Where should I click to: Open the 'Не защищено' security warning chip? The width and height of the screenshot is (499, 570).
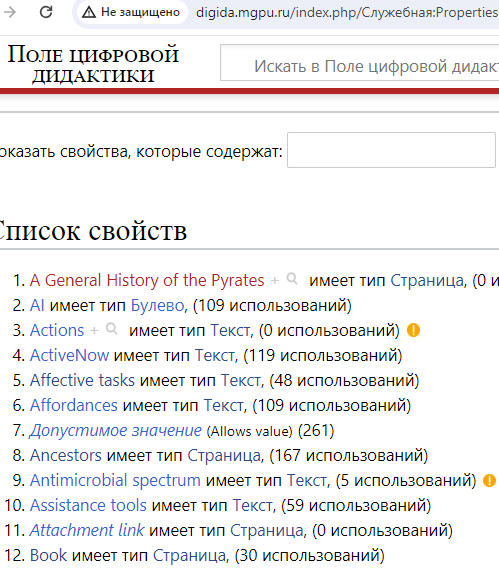click(132, 12)
